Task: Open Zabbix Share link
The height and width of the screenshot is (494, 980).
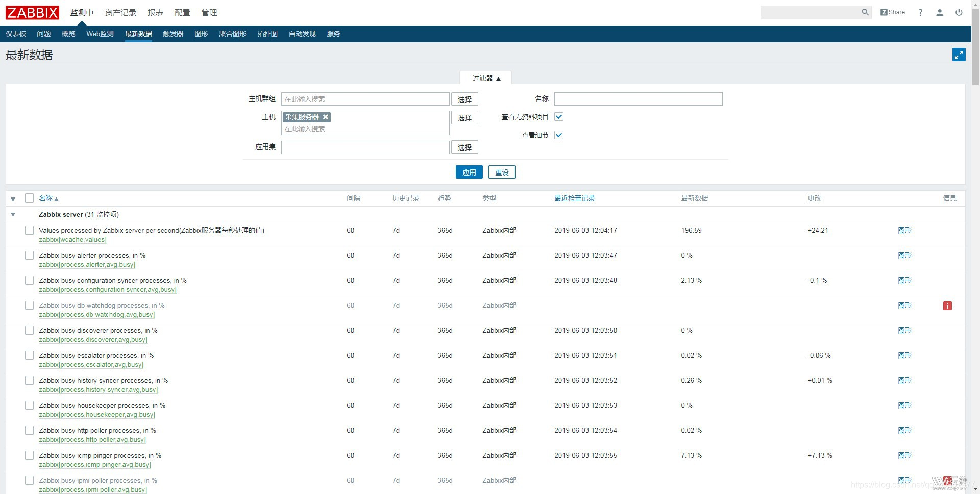Action: (893, 12)
